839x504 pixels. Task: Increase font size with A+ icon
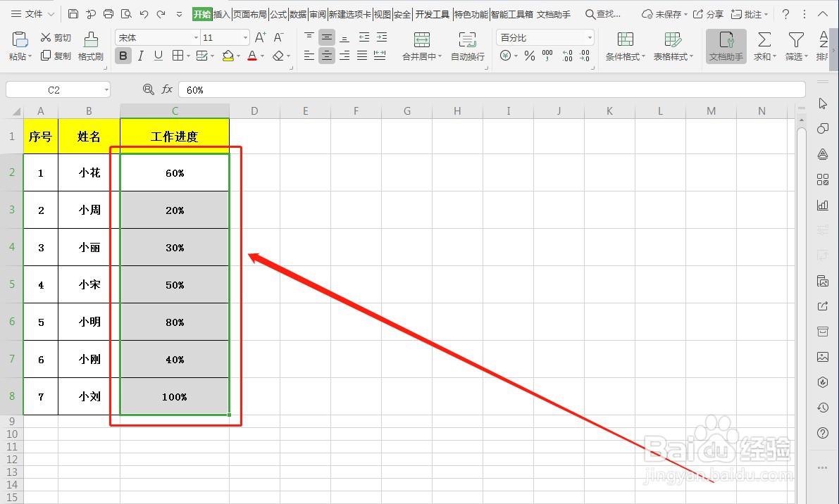(x=260, y=37)
